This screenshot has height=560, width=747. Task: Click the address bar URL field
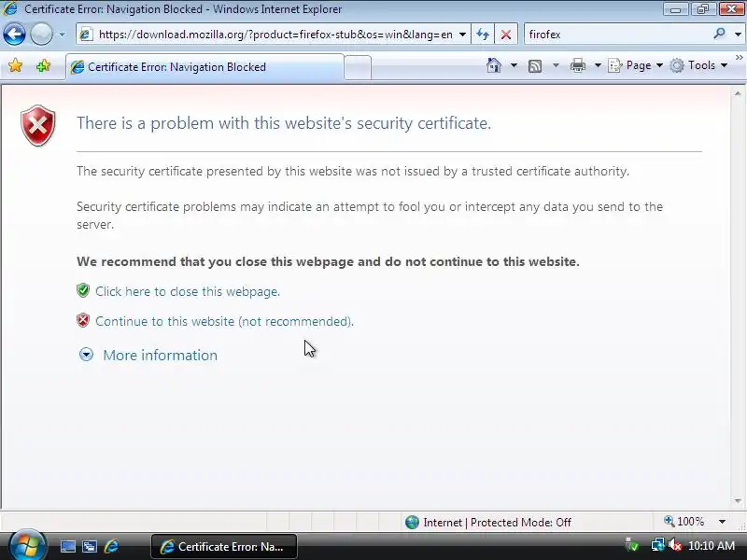click(275, 35)
